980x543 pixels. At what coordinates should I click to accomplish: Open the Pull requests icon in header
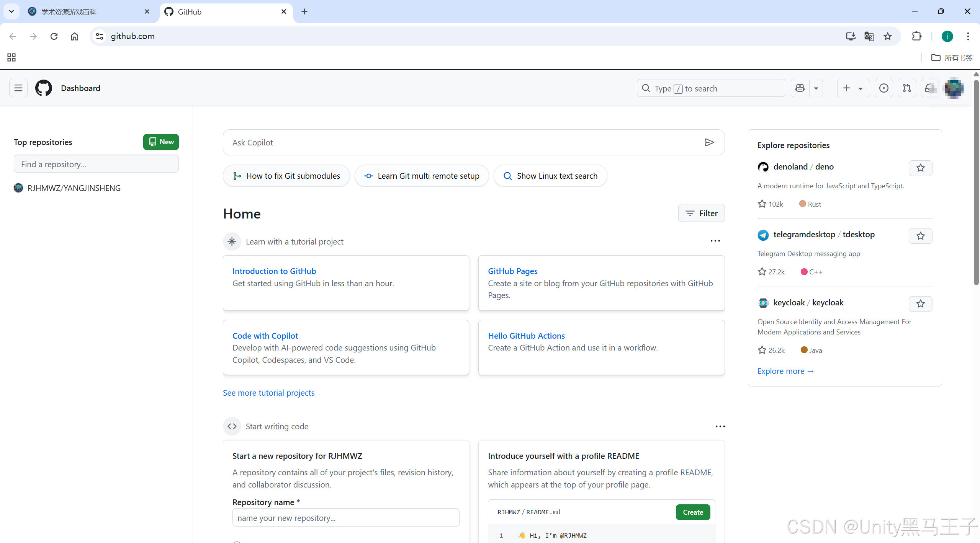point(906,88)
